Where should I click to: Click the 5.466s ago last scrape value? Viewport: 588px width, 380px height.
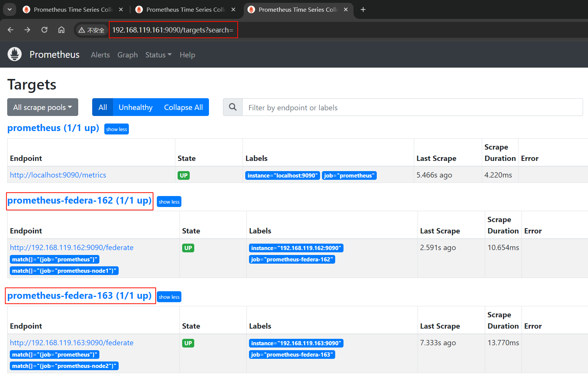[434, 175]
